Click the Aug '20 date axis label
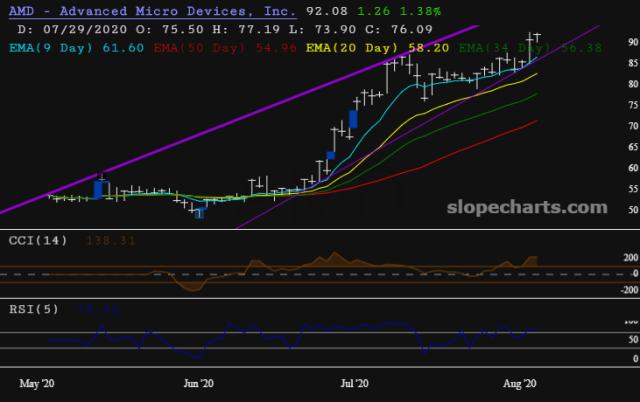 tap(519, 383)
